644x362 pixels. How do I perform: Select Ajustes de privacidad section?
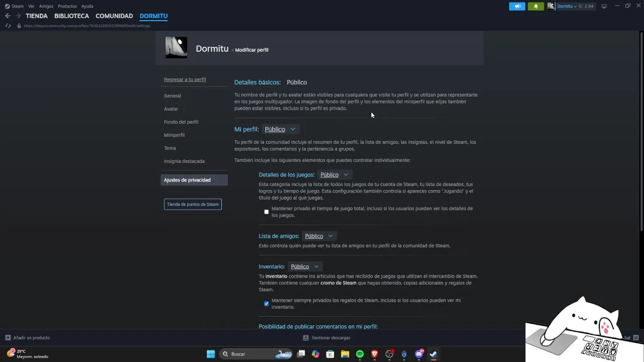point(194,180)
